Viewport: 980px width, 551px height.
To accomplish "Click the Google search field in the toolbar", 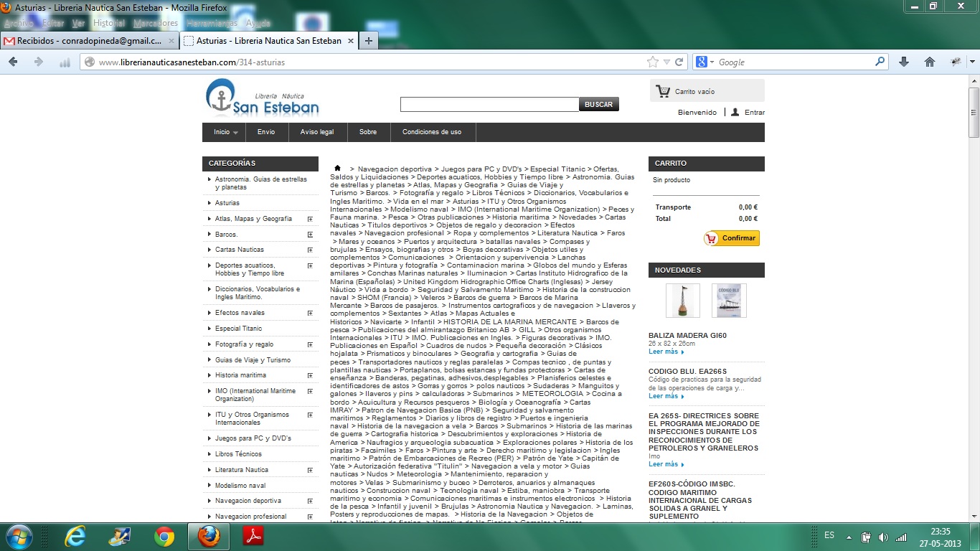I will click(795, 62).
